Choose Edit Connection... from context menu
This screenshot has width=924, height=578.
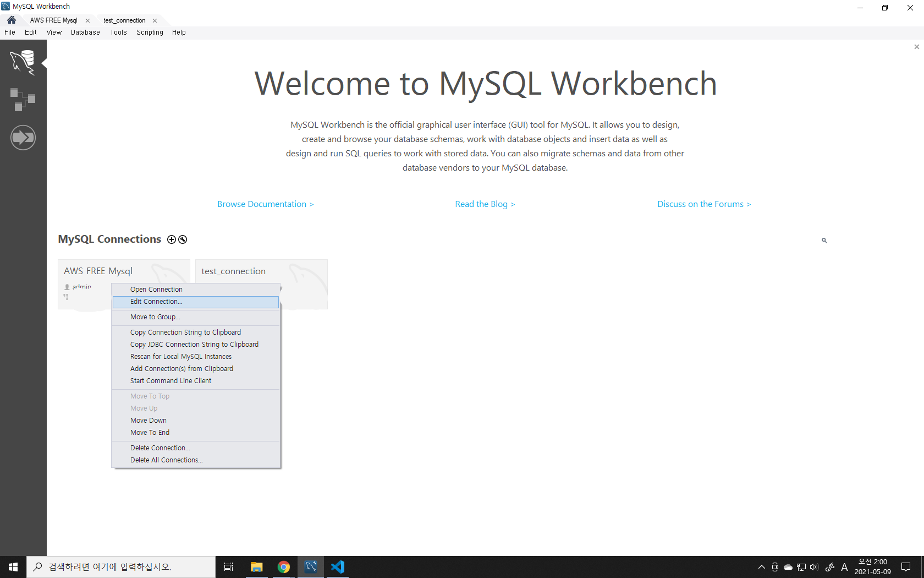pos(196,302)
